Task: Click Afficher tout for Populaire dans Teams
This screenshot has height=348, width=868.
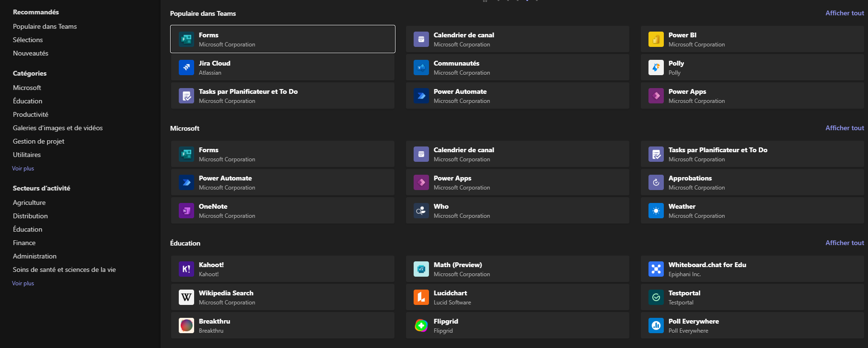Action: pyautogui.click(x=845, y=13)
